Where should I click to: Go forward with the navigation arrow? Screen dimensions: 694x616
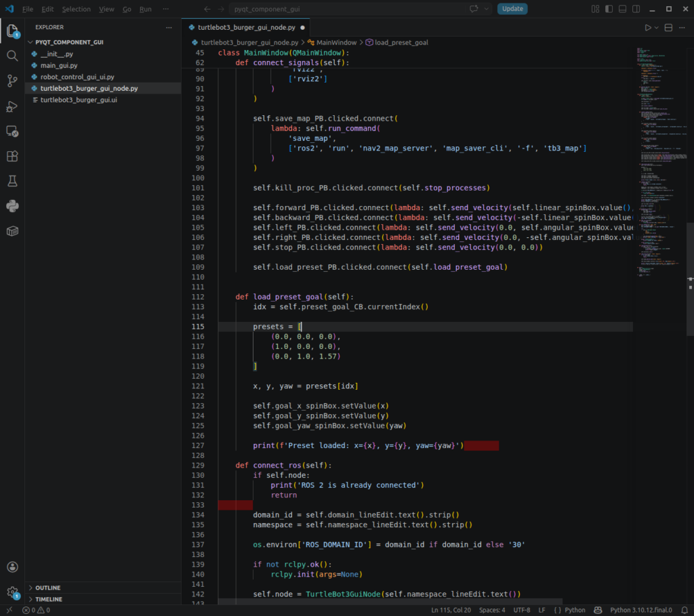(x=221, y=9)
